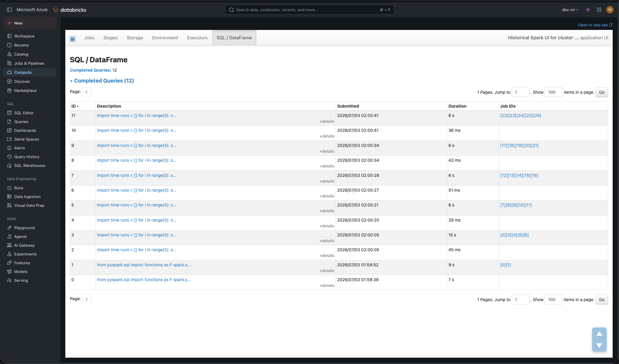Jump to page bottom with down arrow
Image resolution: width=619 pixels, height=364 pixels.
(x=599, y=345)
